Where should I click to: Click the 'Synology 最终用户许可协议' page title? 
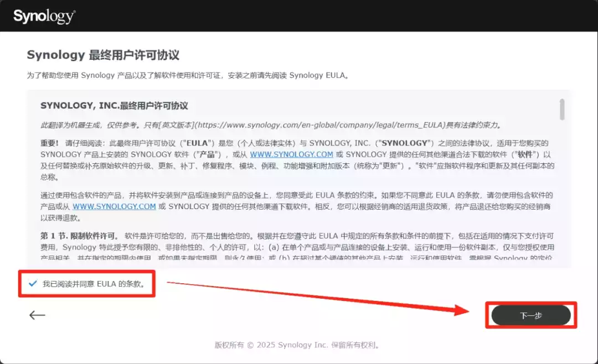(103, 55)
